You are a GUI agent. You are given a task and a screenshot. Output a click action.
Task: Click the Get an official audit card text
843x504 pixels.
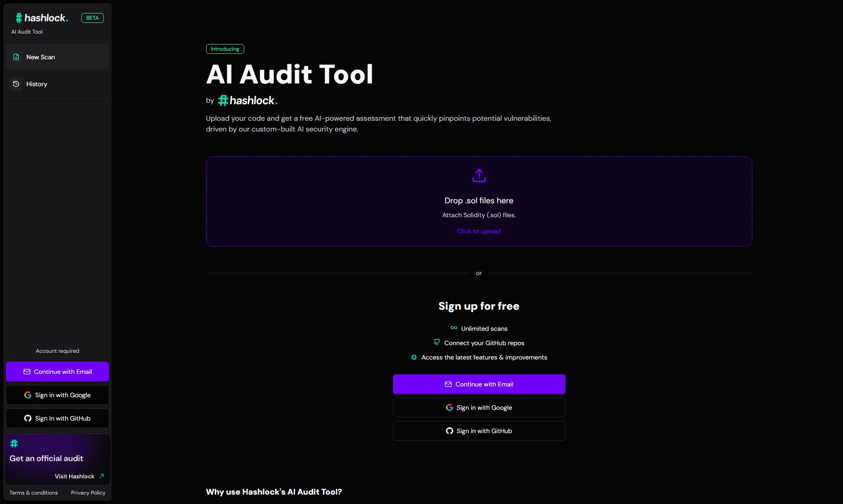46,458
